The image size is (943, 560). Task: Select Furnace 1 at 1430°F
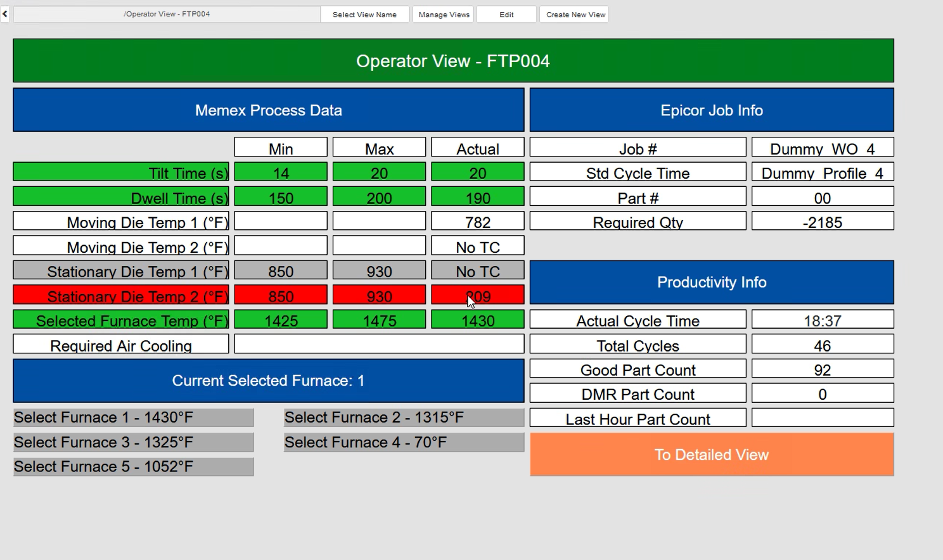133,417
